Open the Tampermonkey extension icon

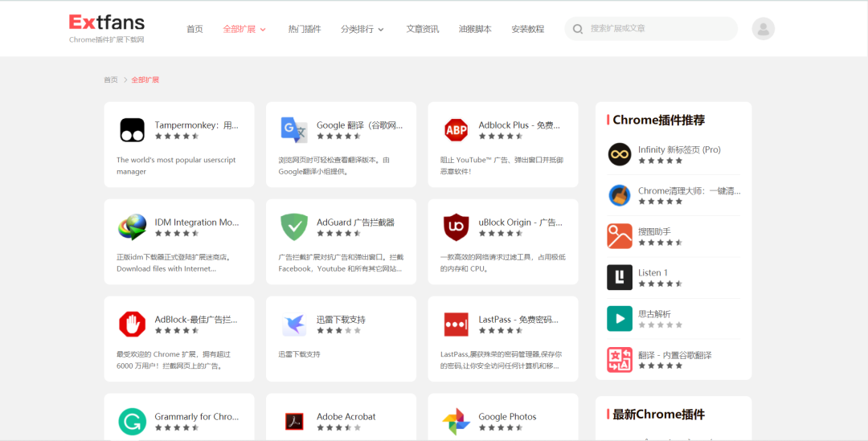coord(133,131)
